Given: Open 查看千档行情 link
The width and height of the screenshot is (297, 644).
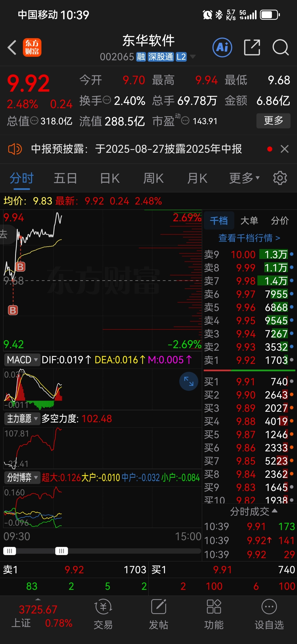Looking at the screenshot, I should pyautogui.click(x=249, y=238).
